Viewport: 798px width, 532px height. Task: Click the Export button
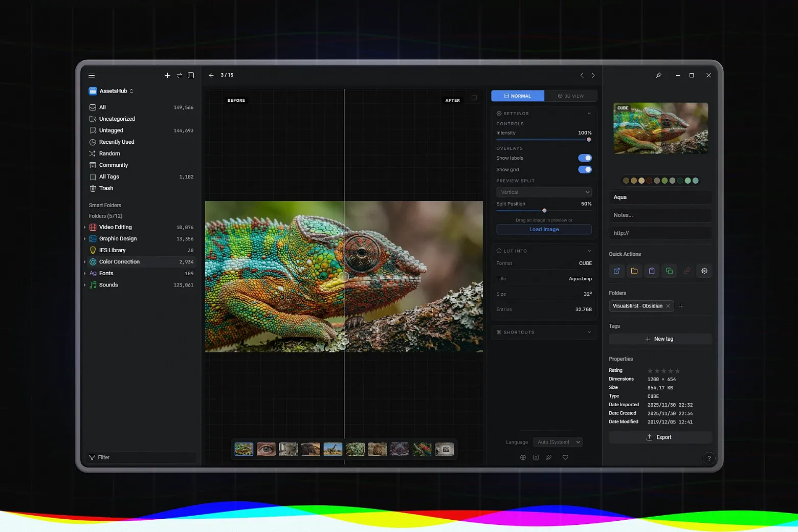pyautogui.click(x=660, y=437)
